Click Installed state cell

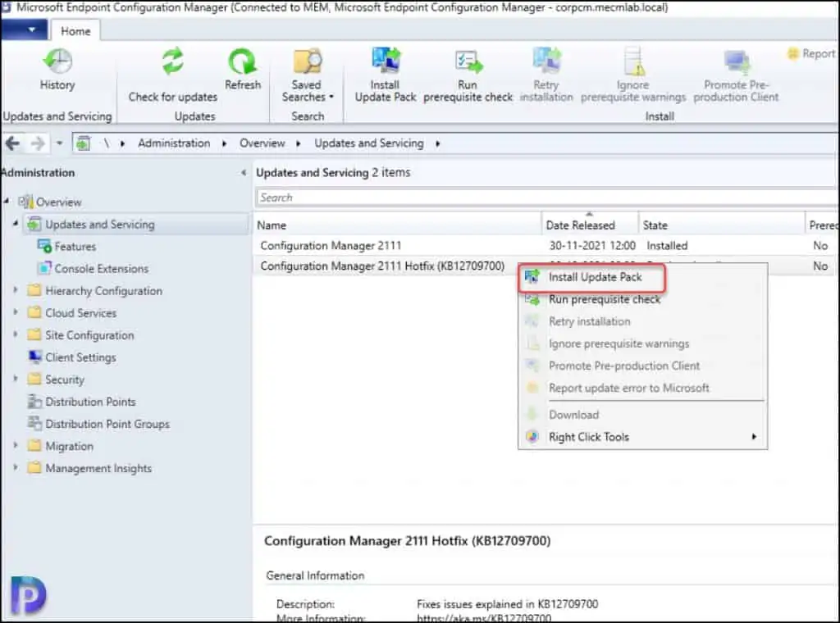tap(667, 246)
